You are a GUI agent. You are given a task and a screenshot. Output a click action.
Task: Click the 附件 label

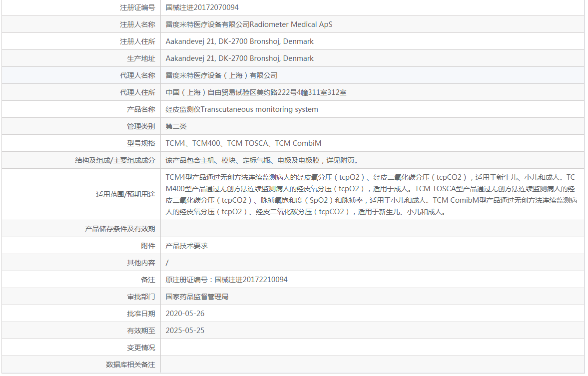coord(148,246)
